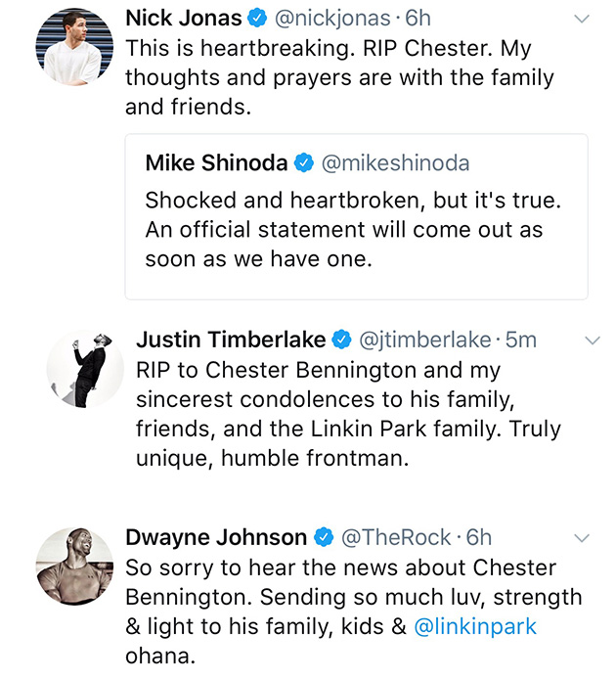616x680 pixels.
Task: Open the Nick Jonas display name
Action: 184,19
